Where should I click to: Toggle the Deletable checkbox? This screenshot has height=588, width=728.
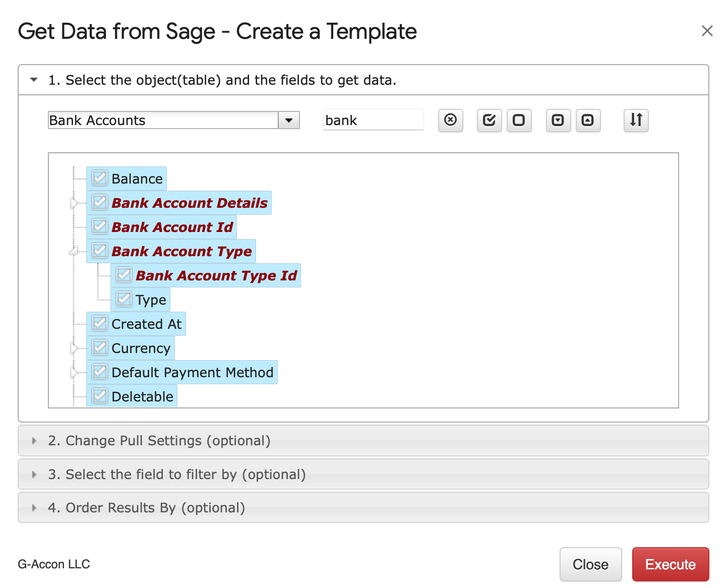tap(100, 396)
